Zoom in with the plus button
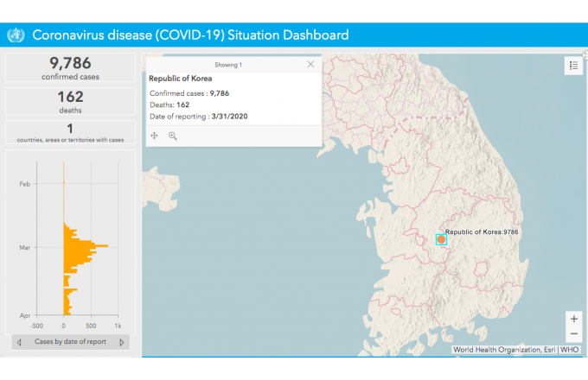588x380 pixels. 574,319
